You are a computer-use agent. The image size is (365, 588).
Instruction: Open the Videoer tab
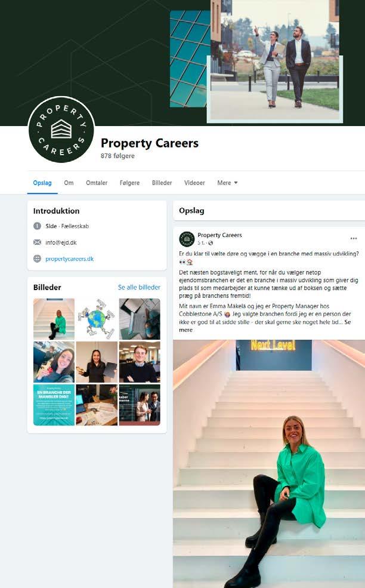pos(194,183)
